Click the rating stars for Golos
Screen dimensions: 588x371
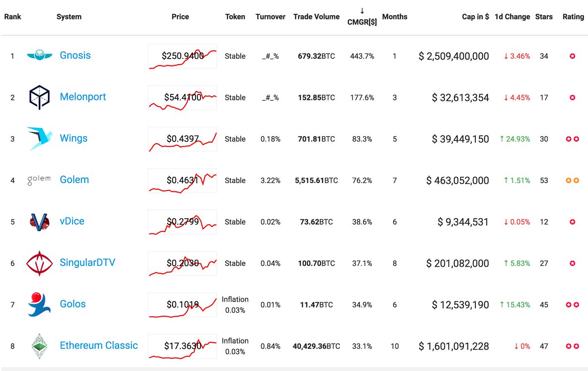click(x=572, y=304)
